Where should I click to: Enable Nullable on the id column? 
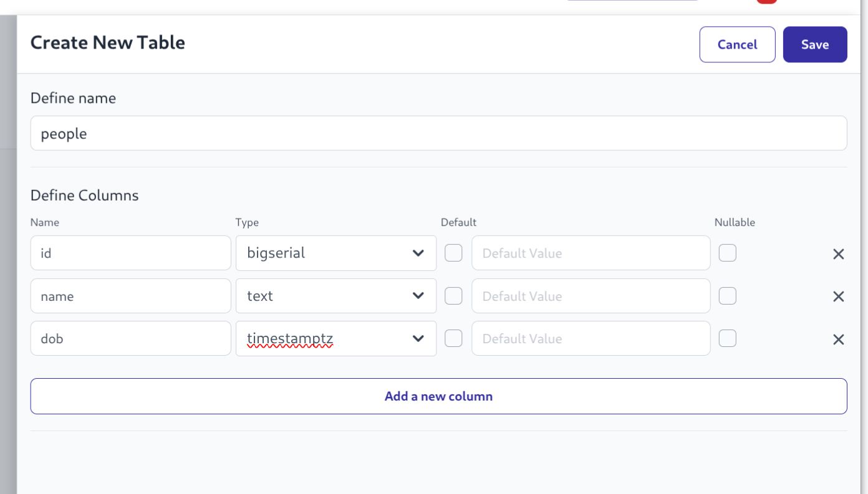726,253
